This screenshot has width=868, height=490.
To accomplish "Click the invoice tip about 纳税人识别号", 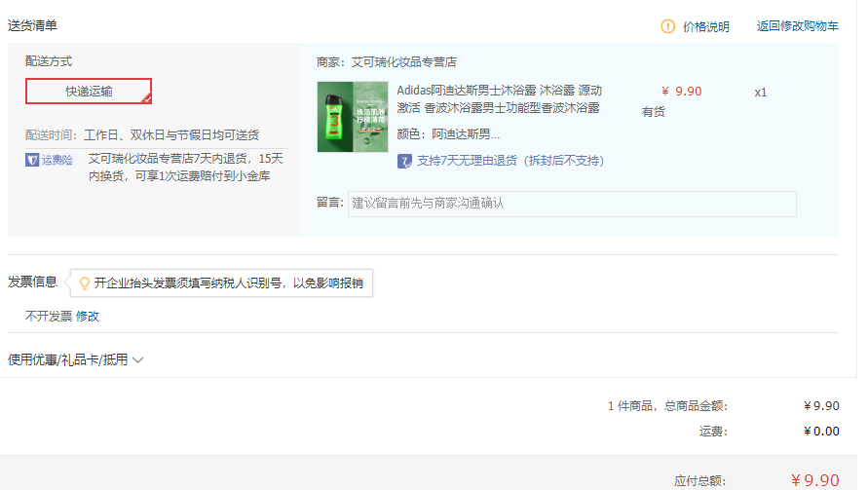I will [221, 283].
